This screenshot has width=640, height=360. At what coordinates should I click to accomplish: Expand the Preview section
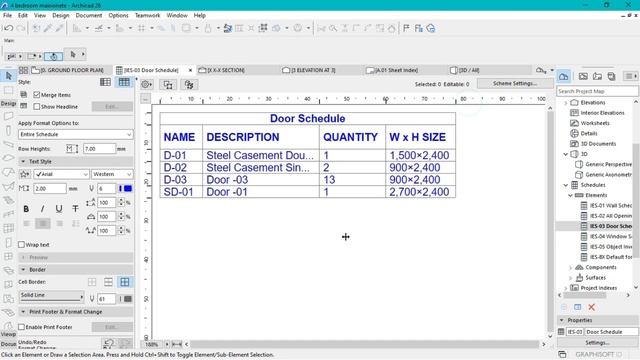pos(23,258)
